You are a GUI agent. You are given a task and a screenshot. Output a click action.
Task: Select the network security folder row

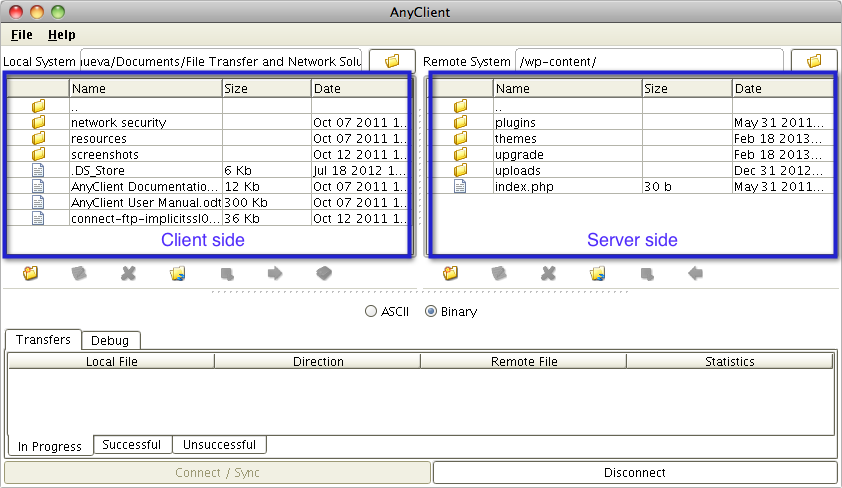(x=208, y=122)
